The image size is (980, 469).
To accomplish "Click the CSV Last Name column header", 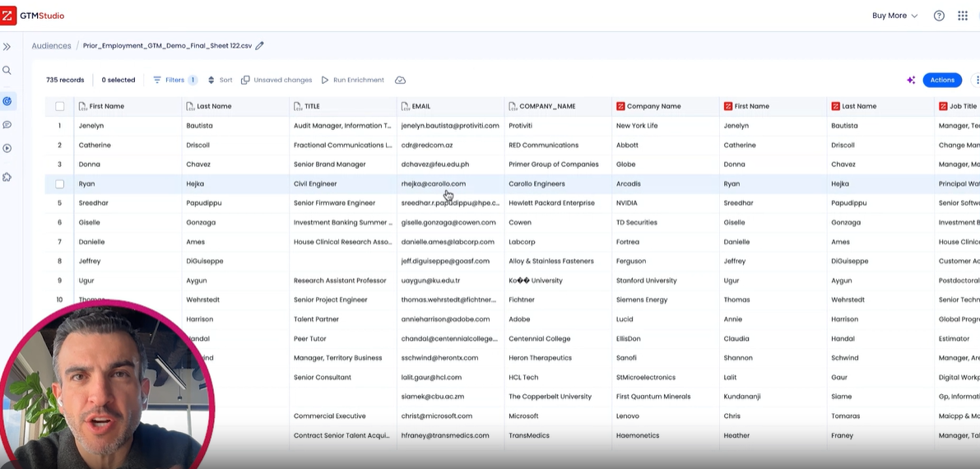I will [x=235, y=106].
